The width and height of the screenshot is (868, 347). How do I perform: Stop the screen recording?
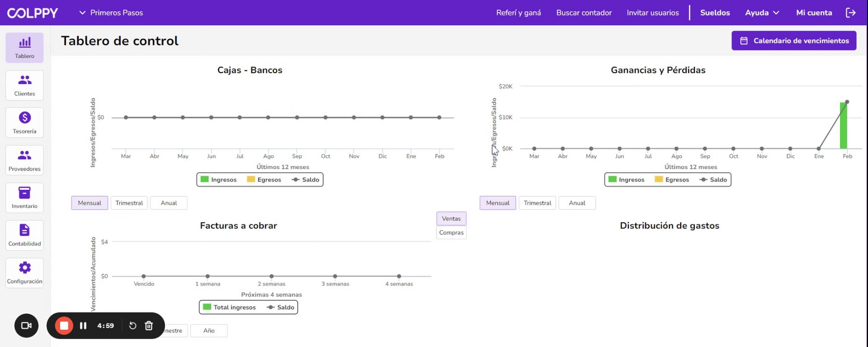pos(64,326)
